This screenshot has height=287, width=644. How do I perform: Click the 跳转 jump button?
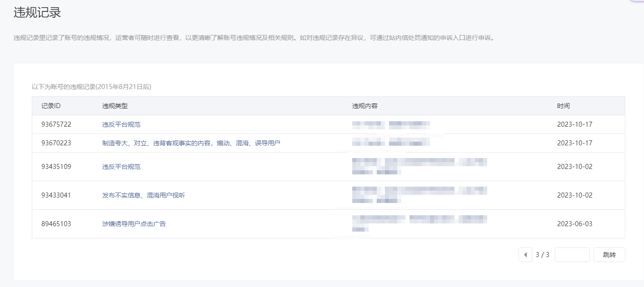pos(609,255)
